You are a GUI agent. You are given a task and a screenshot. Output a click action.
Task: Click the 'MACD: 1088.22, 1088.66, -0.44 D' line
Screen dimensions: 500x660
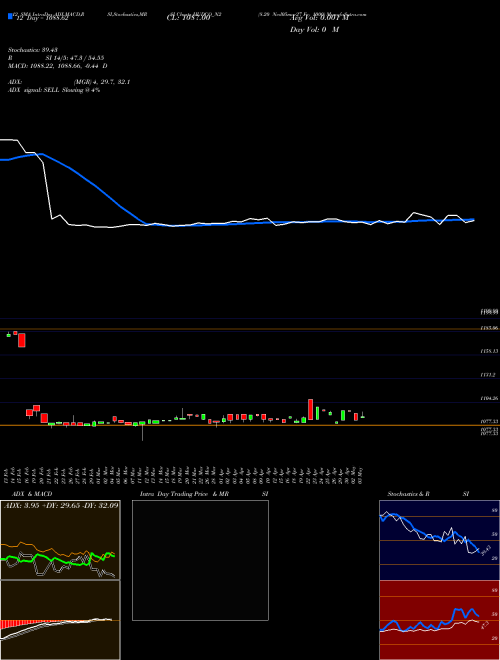coord(58,66)
